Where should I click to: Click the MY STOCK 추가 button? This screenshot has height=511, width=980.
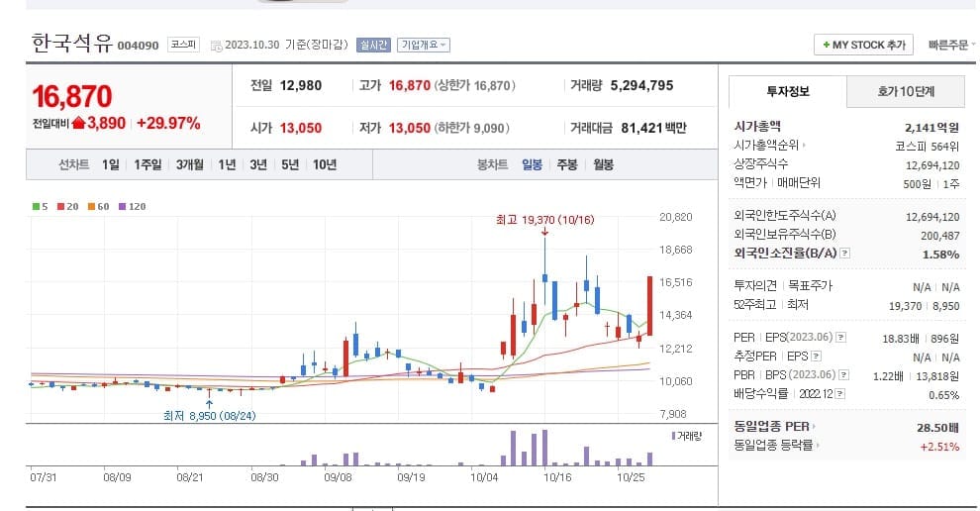pos(864,45)
